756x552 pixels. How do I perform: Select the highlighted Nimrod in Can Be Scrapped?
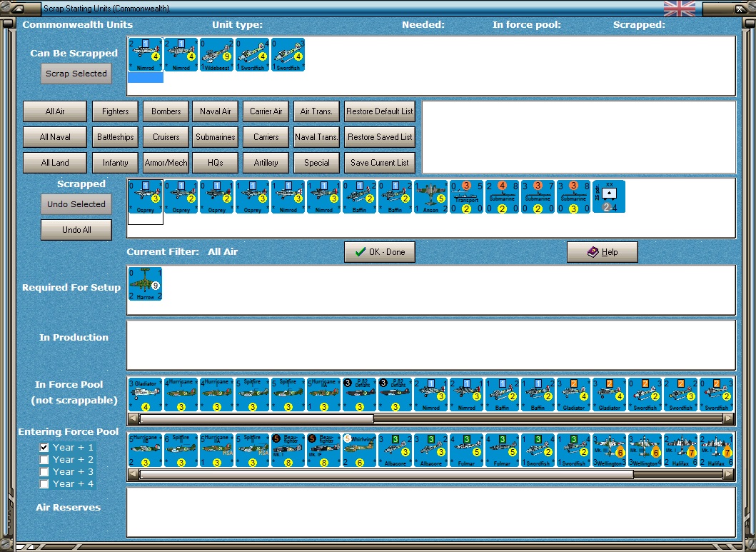pyautogui.click(x=145, y=55)
